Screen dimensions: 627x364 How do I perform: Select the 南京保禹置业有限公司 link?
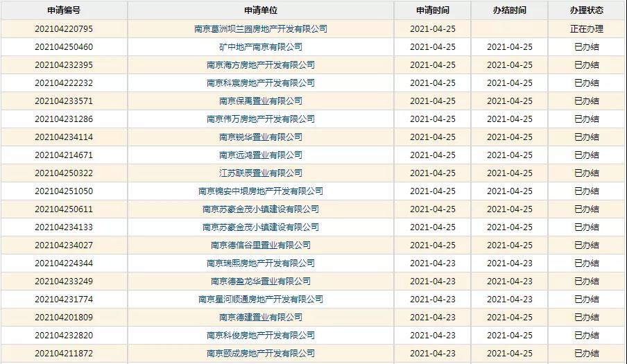(260, 101)
